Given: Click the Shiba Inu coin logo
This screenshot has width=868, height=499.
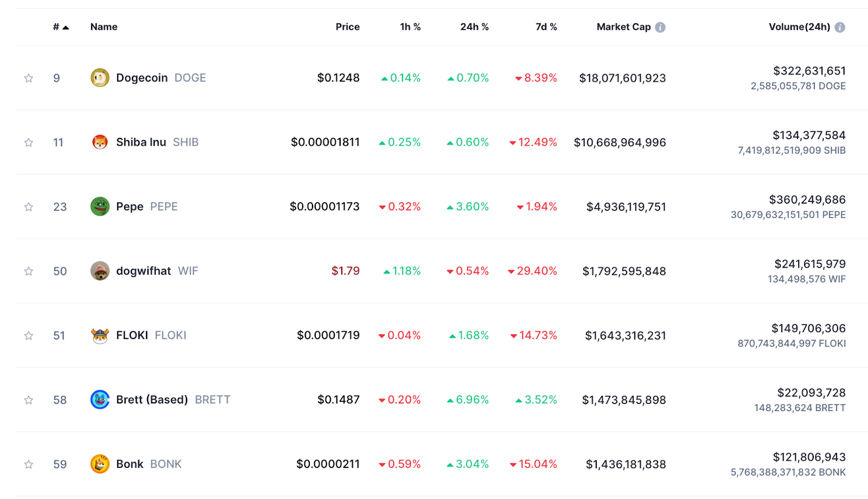Looking at the screenshot, I should coord(100,142).
